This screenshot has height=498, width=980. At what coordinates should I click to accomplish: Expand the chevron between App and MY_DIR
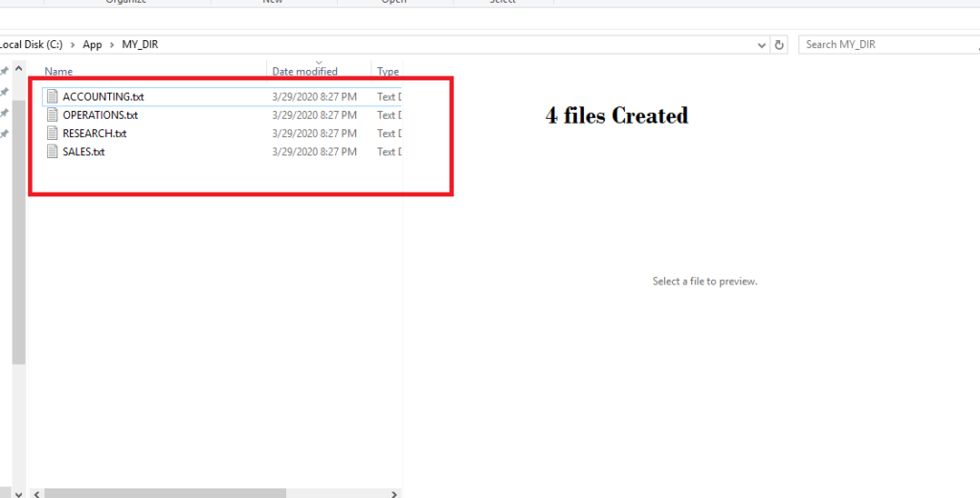click(113, 45)
